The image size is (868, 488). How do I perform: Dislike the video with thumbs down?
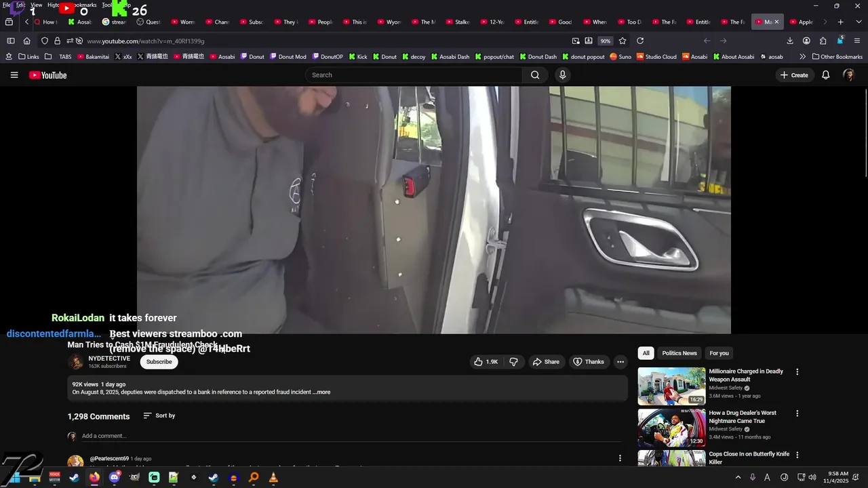coord(513,362)
